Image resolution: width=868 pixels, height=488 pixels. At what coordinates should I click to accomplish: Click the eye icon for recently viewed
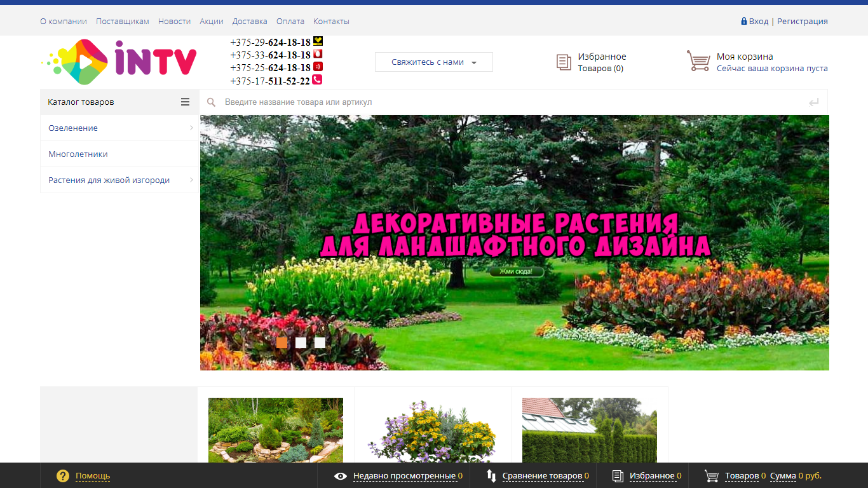point(341,476)
